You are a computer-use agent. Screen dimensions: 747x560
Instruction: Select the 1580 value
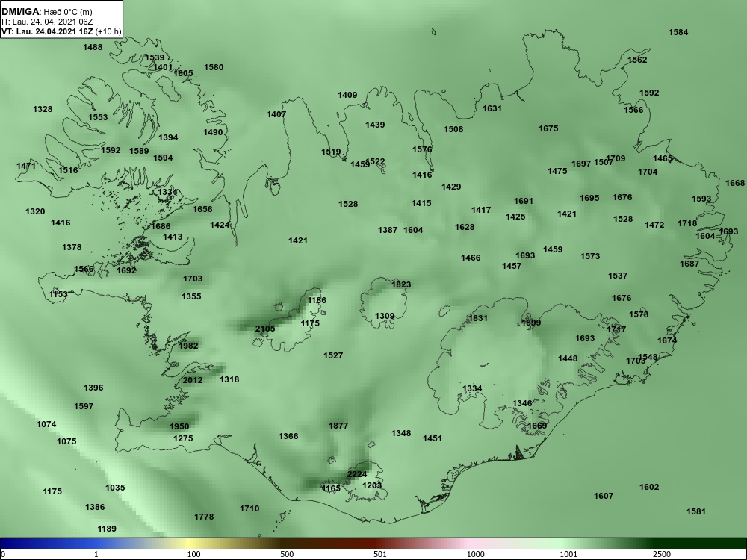click(214, 68)
